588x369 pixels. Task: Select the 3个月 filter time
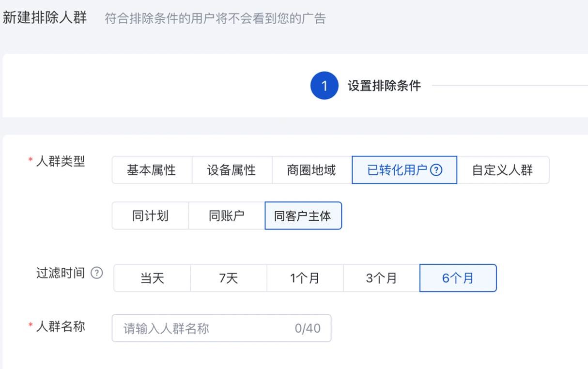point(381,278)
